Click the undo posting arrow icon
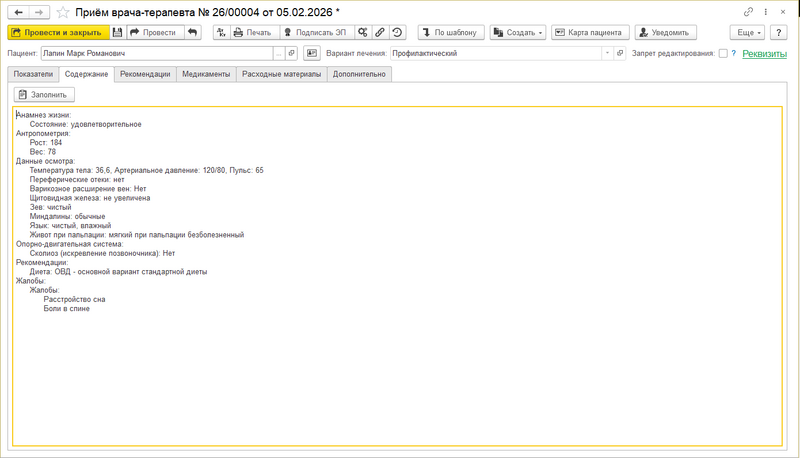The image size is (800, 458). 192,32
